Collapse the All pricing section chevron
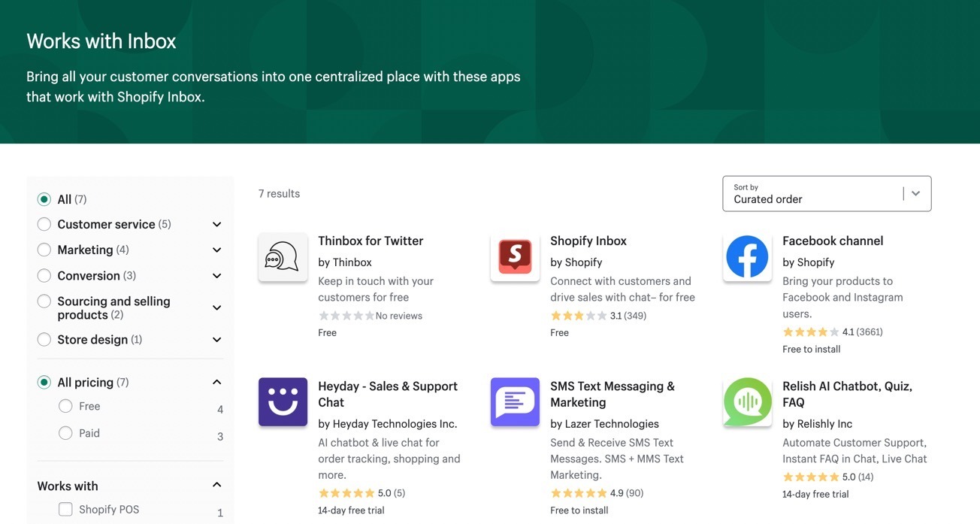980x524 pixels. [x=216, y=383]
